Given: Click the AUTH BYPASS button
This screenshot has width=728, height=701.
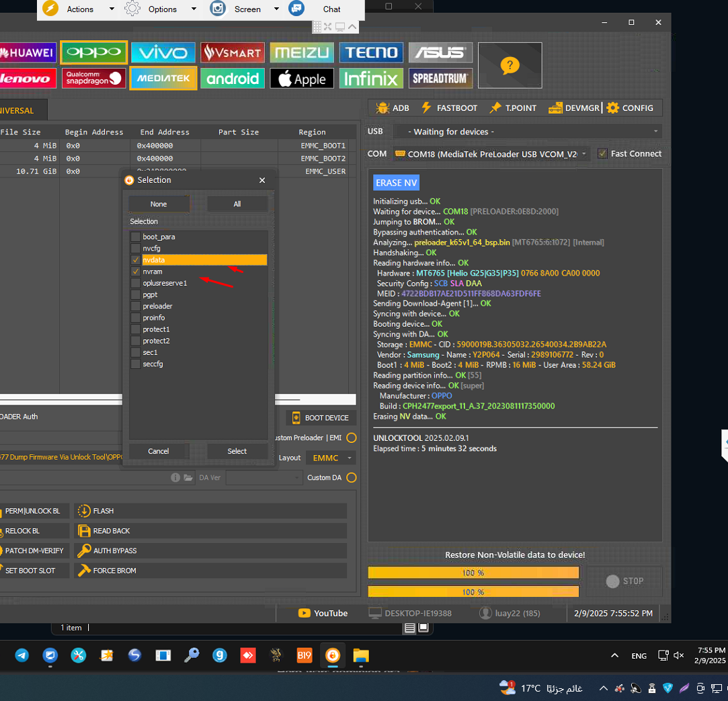Looking at the screenshot, I should pos(210,551).
